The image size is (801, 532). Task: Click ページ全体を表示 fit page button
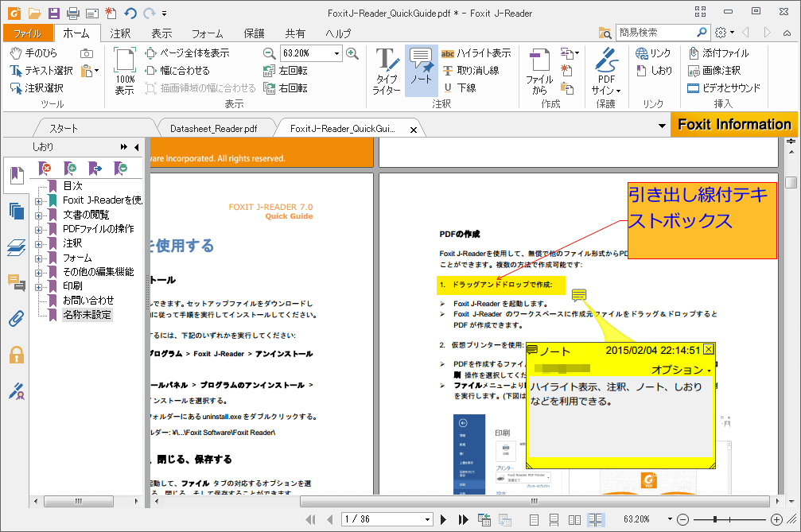coord(189,53)
